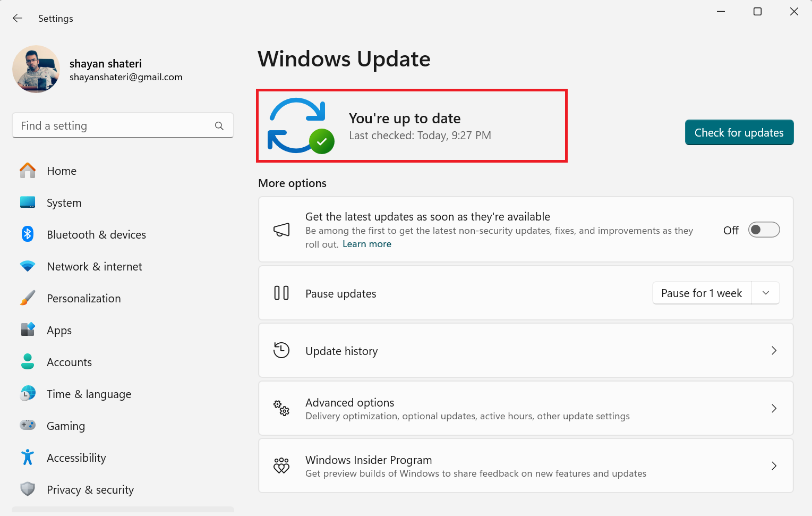Viewport: 812px width, 516px height.
Task: Open the Home icon in sidebar
Action: (x=28, y=171)
